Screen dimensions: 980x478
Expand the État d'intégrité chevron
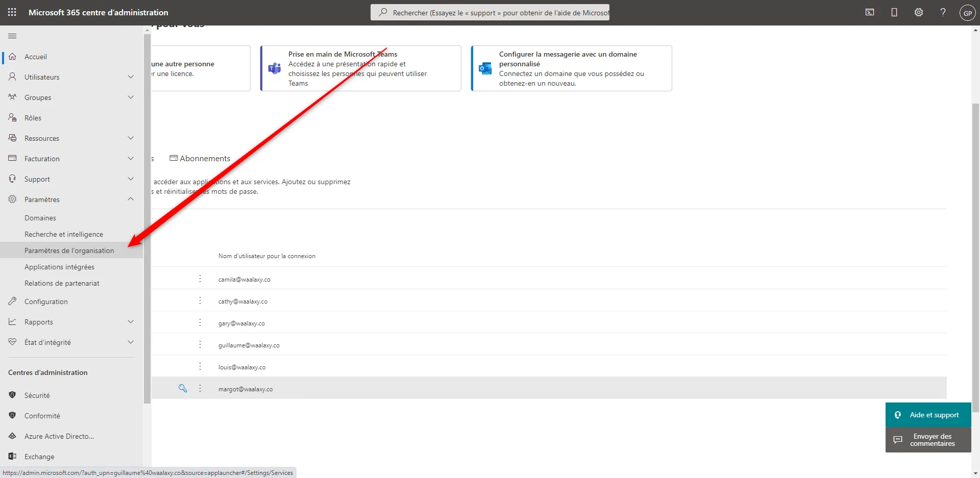point(131,342)
